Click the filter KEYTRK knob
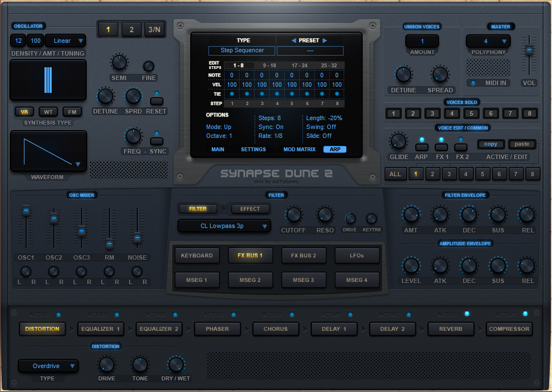 pos(371,219)
